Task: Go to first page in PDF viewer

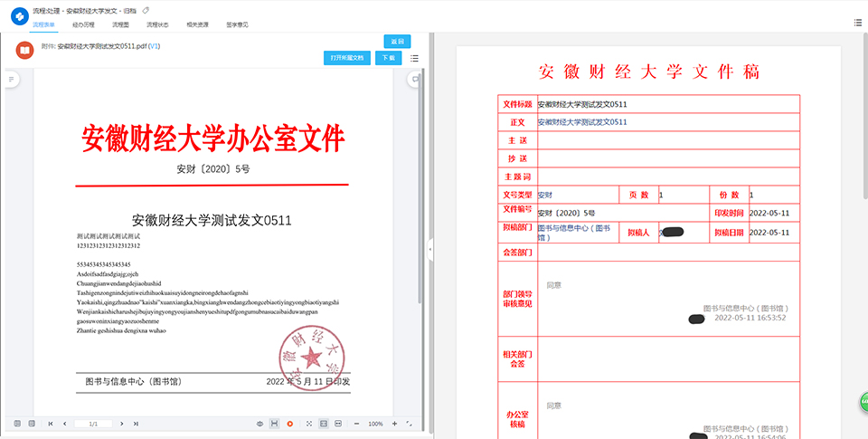Action: [x=51, y=424]
